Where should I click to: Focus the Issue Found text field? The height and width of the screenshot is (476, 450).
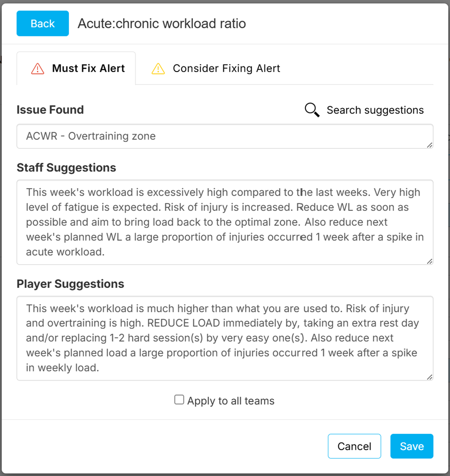pos(225,136)
